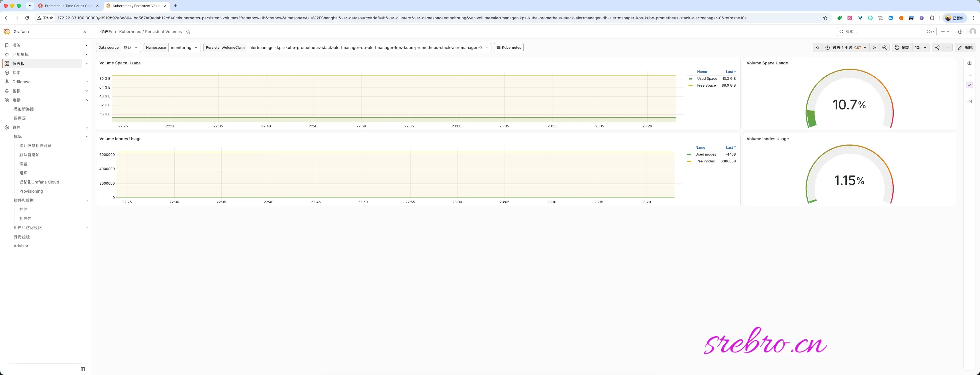Click the Kubernetes dashboard links button
This screenshot has height=375, width=980.
(509, 48)
